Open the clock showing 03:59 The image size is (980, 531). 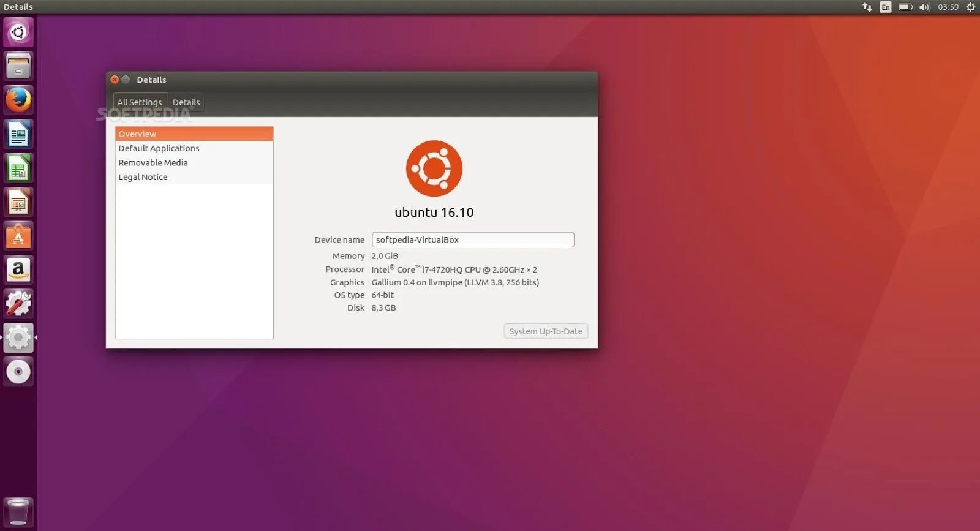coord(948,7)
